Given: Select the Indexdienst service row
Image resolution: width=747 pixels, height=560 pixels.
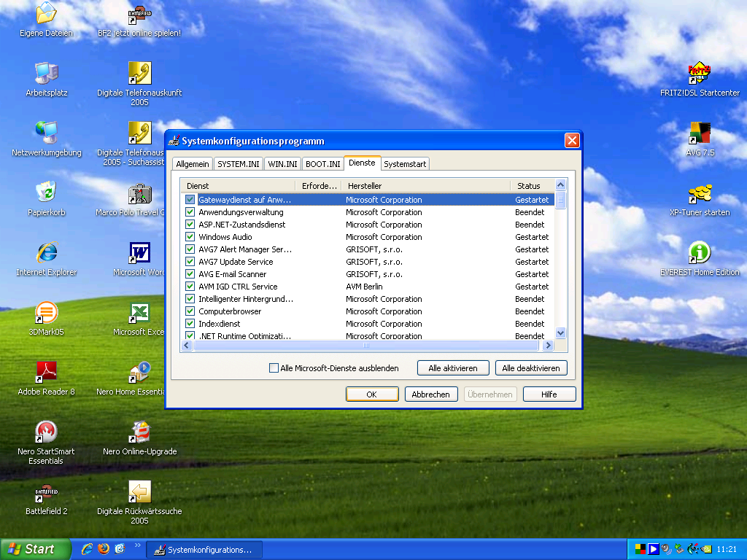Looking at the screenshot, I should click(x=367, y=323).
